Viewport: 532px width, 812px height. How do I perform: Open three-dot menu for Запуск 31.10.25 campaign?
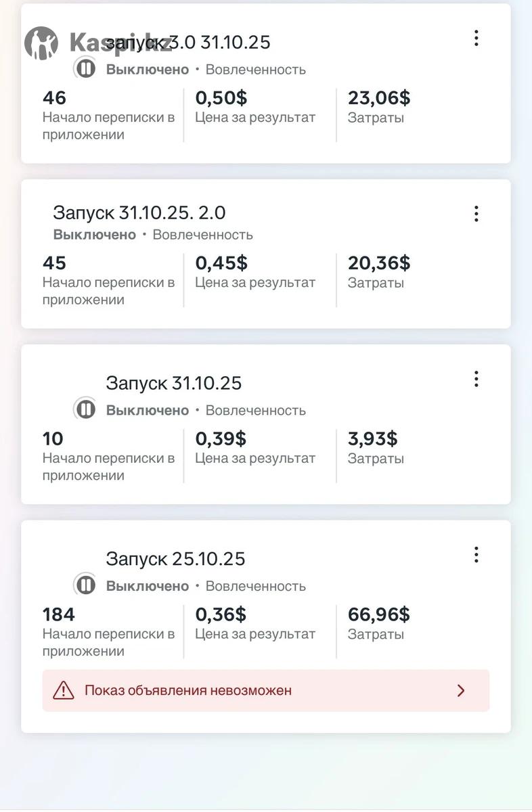pyautogui.click(x=476, y=379)
